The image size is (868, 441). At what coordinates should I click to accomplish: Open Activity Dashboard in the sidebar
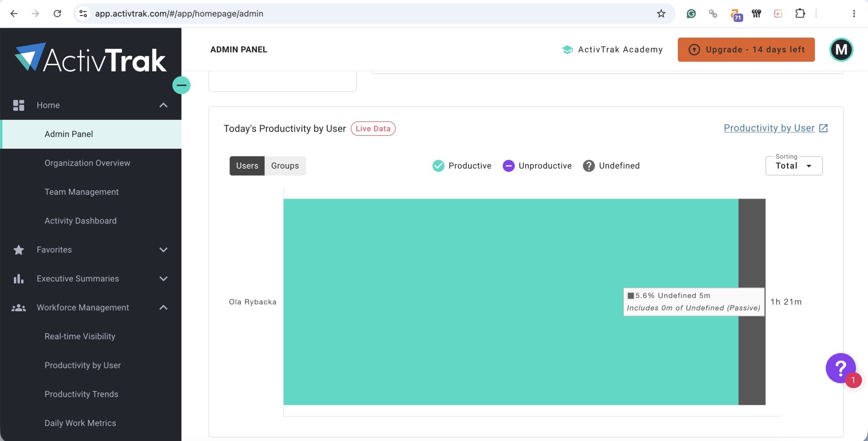tap(91, 221)
